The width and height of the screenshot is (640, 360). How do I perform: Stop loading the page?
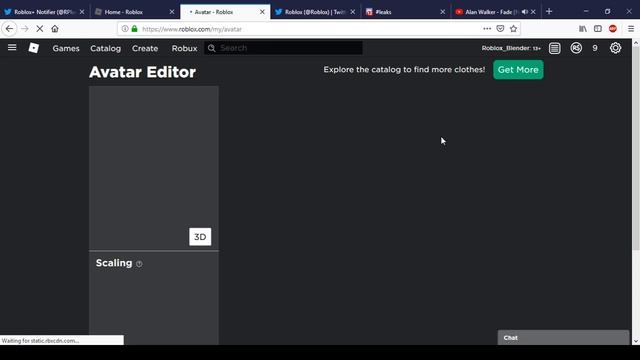(x=40, y=29)
